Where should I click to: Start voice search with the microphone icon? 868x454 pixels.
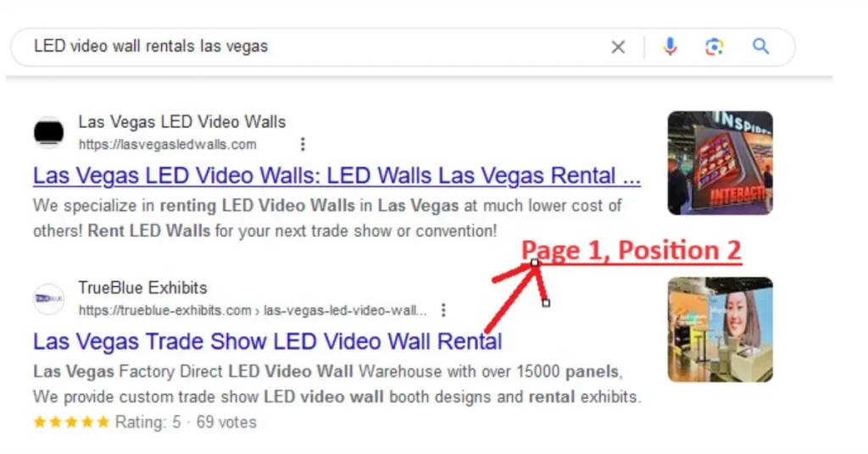click(x=670, y=47)
